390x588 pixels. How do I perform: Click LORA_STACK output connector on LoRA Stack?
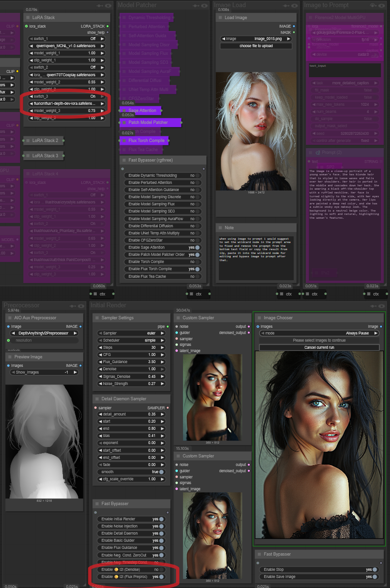[108, 26]
